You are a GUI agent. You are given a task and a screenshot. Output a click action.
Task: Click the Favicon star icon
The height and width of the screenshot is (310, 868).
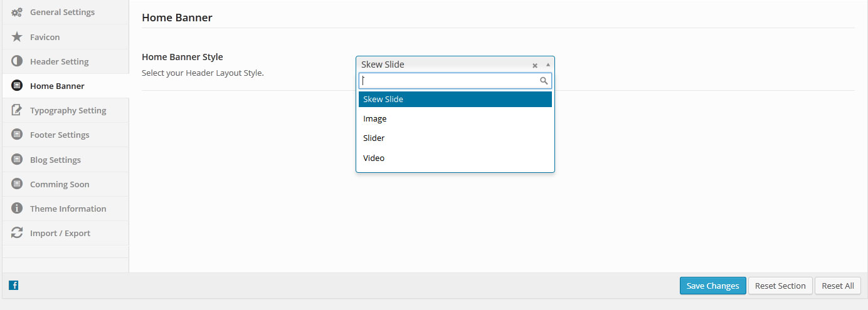click(17, 37)
